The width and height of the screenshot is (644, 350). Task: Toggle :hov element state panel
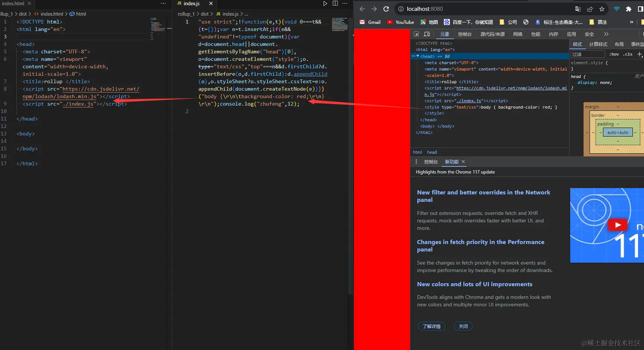[x=614, y=54]
